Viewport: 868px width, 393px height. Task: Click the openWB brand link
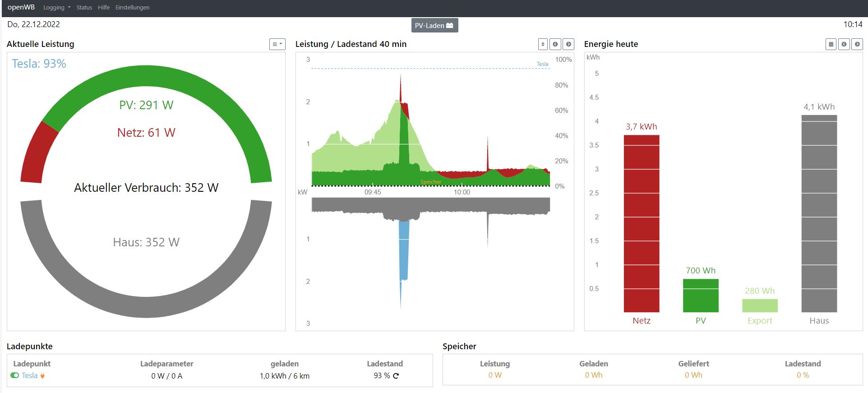(21, 7)
